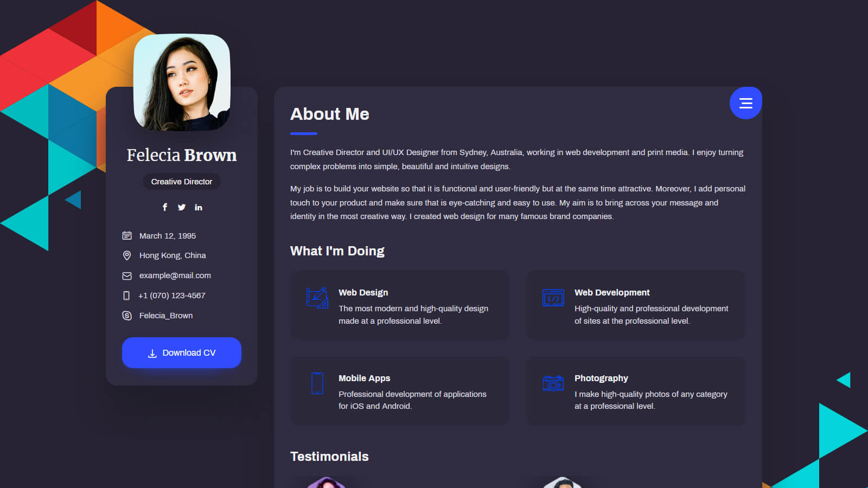Click the Photography service heading
Viewport: 868px width, 488px height.
coord(601,378)
